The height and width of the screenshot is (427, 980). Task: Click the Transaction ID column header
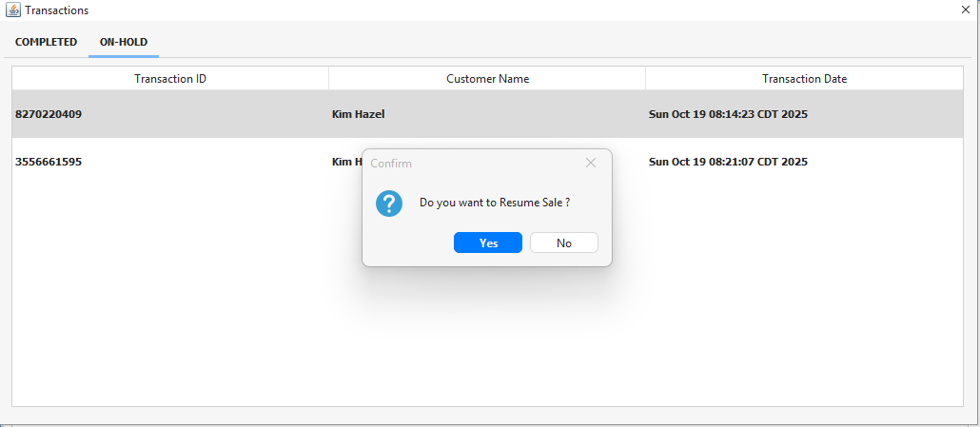point(170,79)
